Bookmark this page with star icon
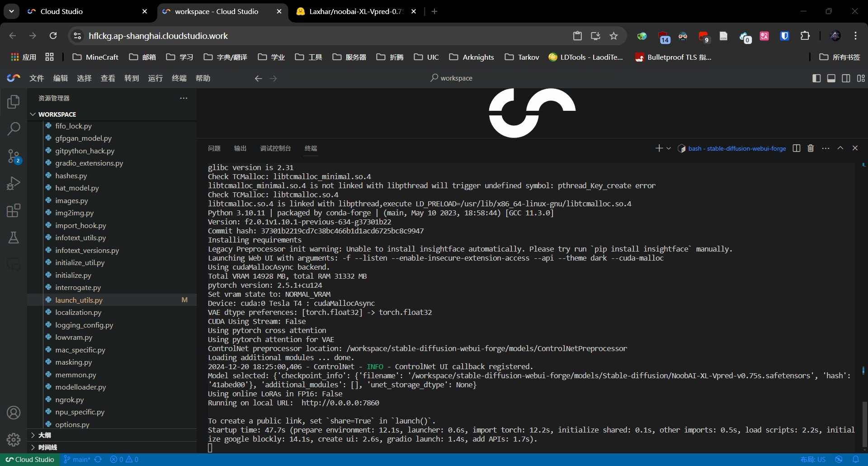 pyautogui.click(x=613, y=36)
